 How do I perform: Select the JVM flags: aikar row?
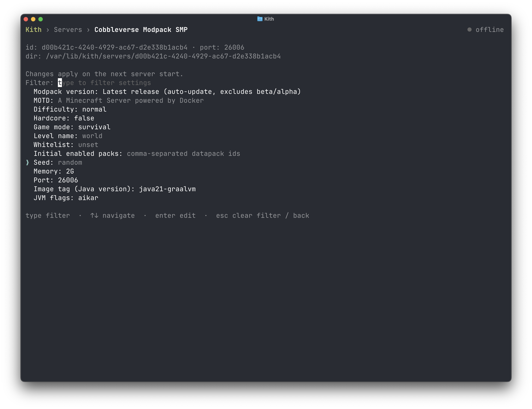(66, 198)
